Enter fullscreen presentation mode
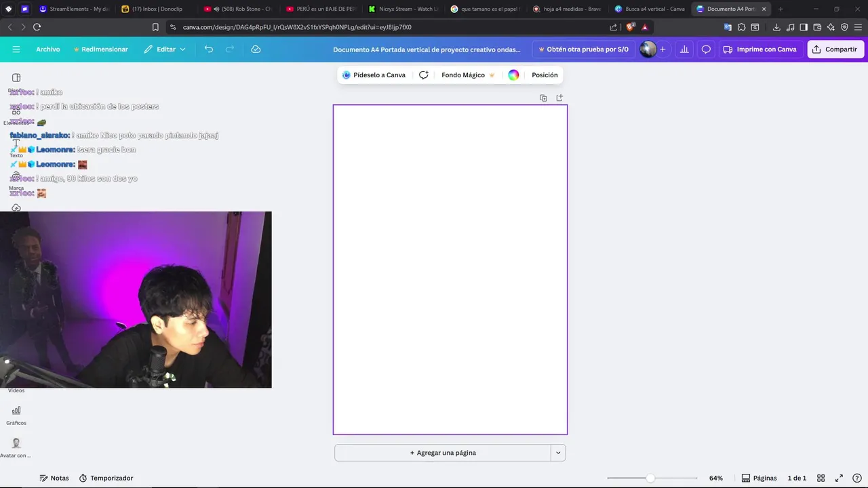 tap(839, 478)
